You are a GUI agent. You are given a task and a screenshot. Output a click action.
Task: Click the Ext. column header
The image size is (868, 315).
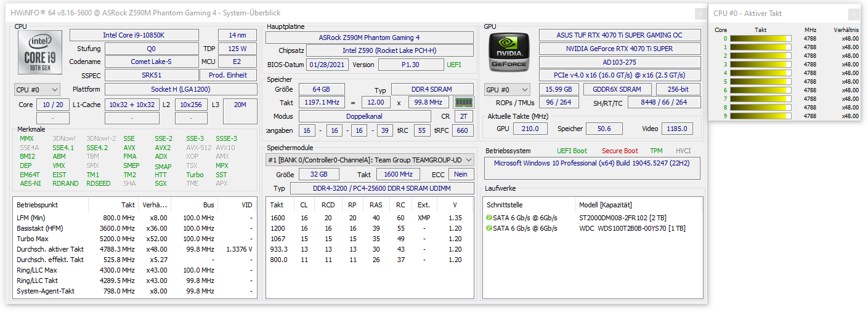tap(424, 205)
